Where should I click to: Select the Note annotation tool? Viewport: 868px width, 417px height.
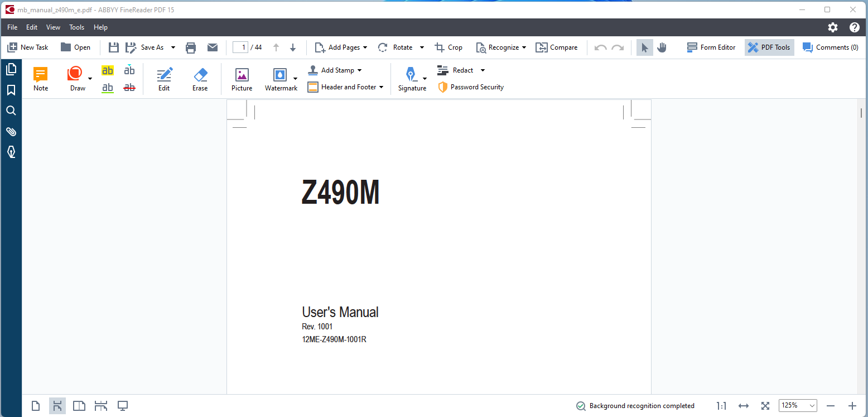(41, 79)
